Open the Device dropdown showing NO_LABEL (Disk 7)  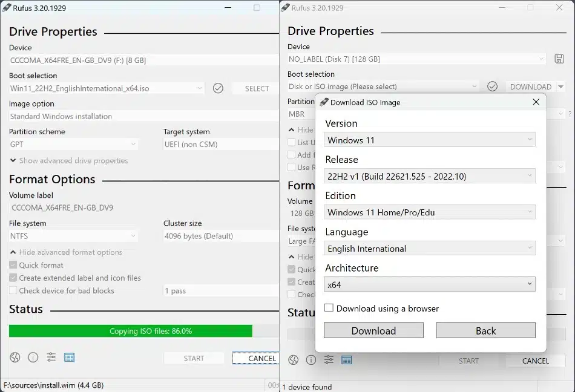[x=416, y=59]
